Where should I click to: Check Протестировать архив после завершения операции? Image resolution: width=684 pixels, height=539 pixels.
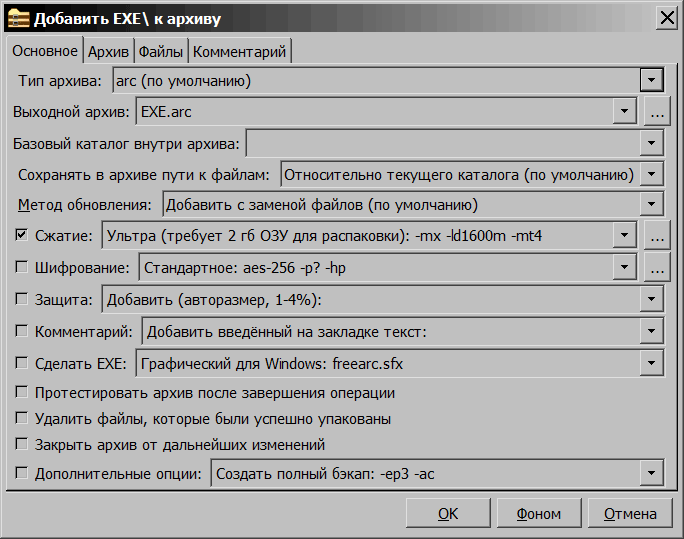(22, 393)
